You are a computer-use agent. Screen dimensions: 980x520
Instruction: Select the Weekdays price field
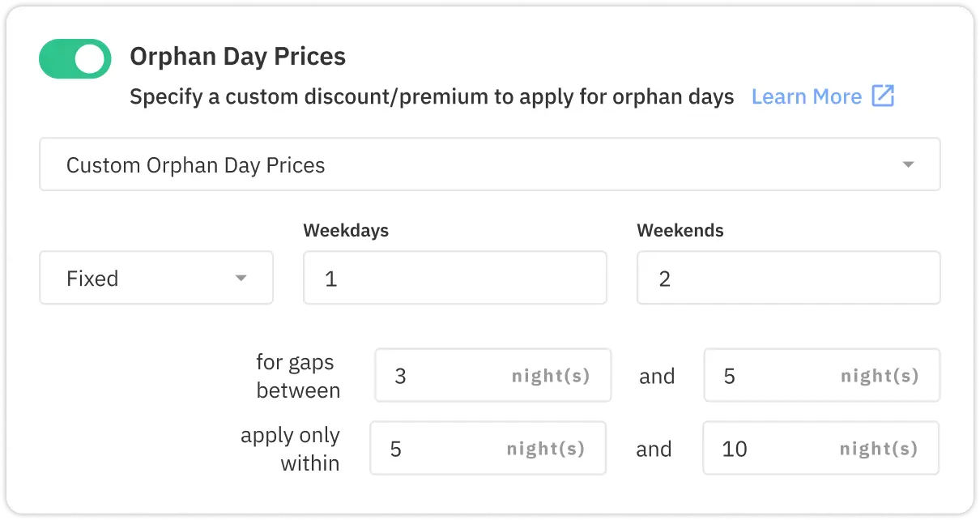coord(454,278)
